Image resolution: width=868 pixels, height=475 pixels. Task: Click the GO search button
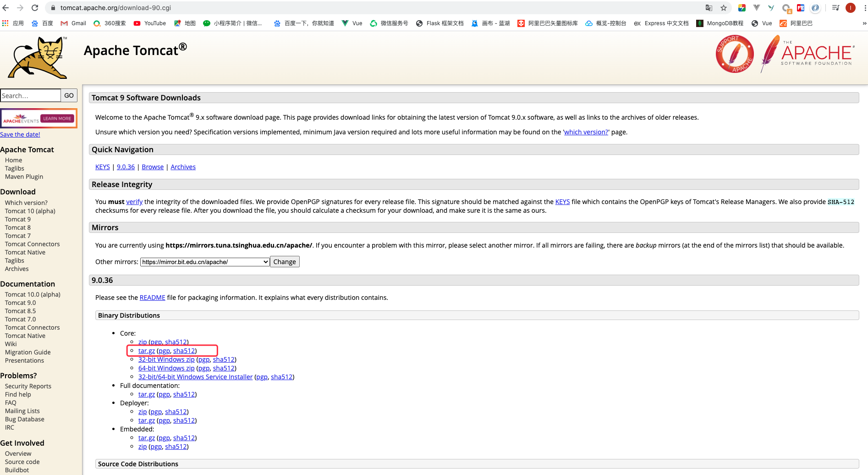[69, 95]
